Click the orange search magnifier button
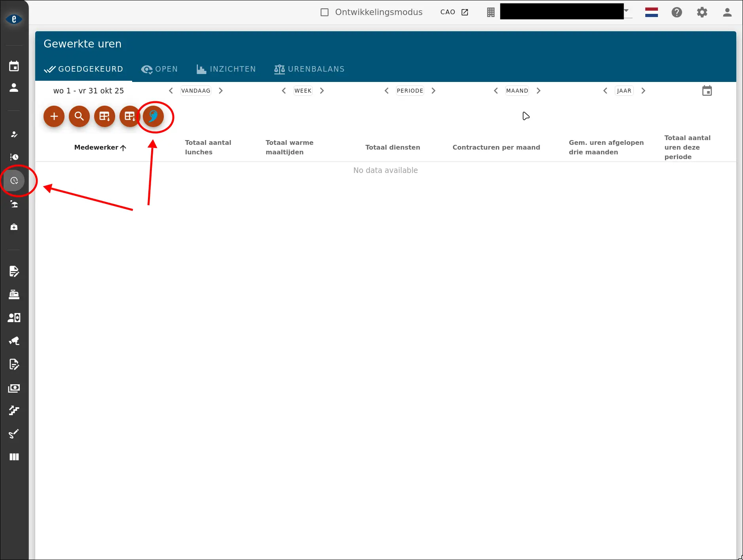 79,116
